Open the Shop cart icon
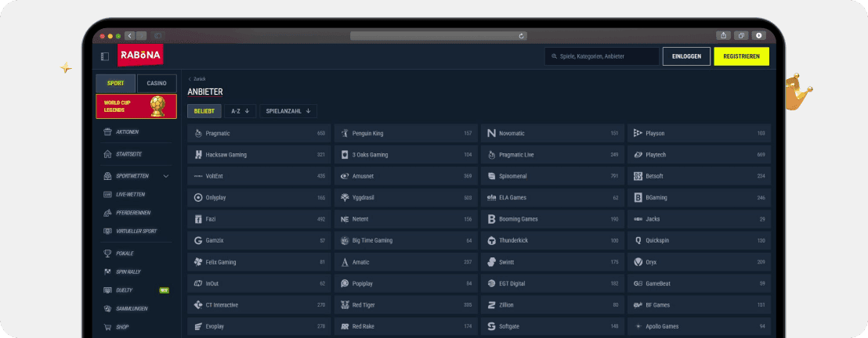 click(x=107, y=327)
